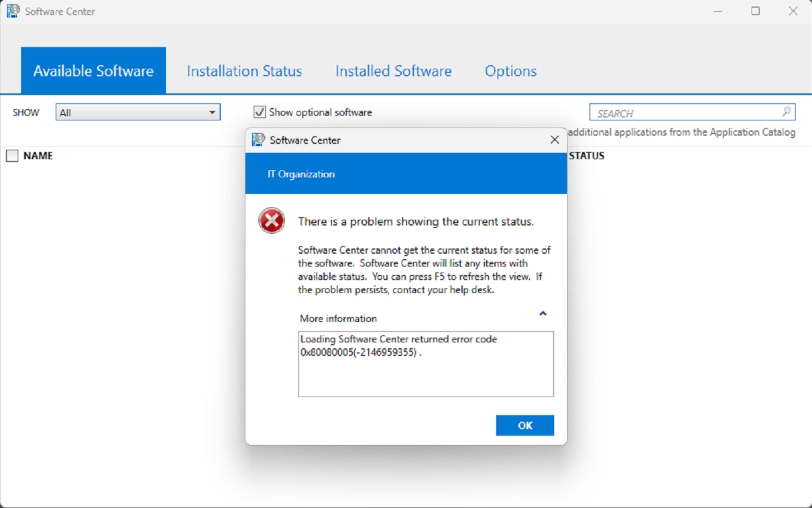This screenshot has height=508, width=812.
Task: Open the Installation Status tab
Action: click(x=244, y=70)
